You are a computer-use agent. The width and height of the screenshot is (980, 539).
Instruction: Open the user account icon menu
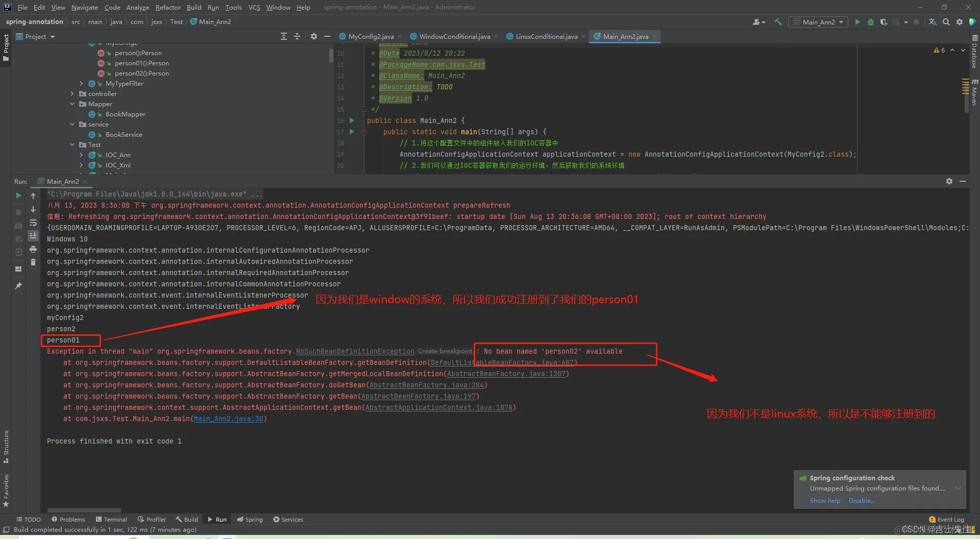tap(758, 22)
